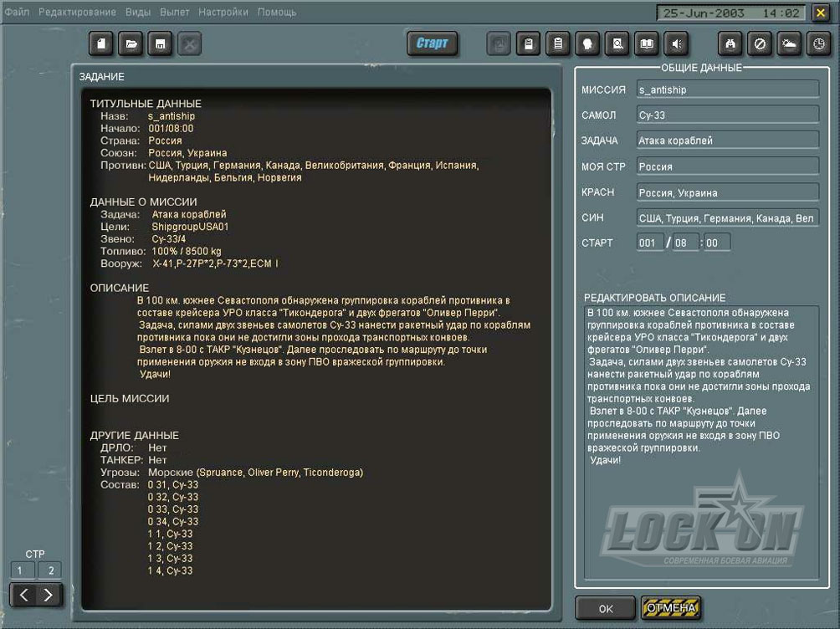Open the Настройки menu
Viewport: 840px width, 629px height.
pyautogui.click(x=223, y=13)
